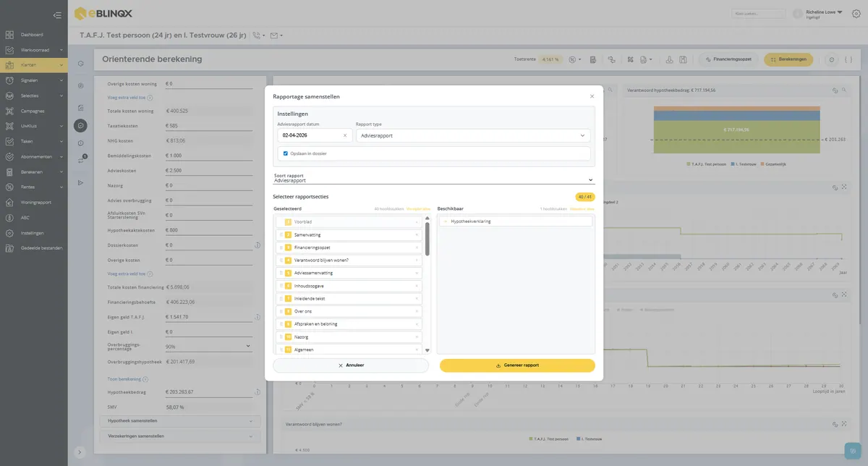Click the info icon next to Dossierkosten
The width and height of the screenshot is (868, 466).
click(258, 245)
